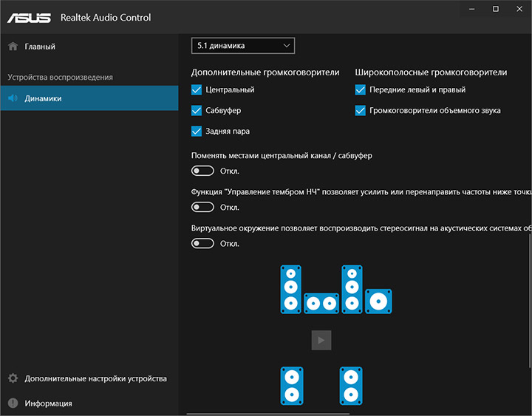The width and height of the screenshot is (532, 416).
Task: Turn on the Управление тембром НЧ toggle
Action: coord(202,208)
